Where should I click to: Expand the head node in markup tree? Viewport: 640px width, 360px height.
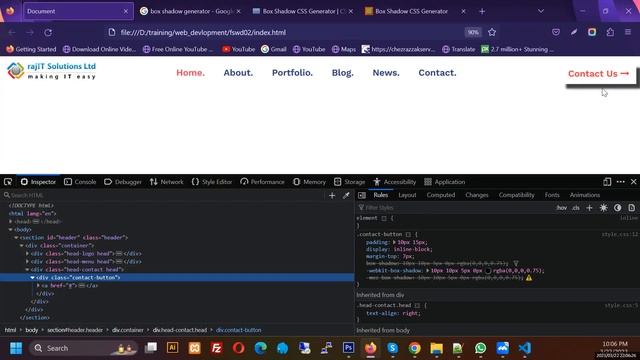tap(11, 222)
